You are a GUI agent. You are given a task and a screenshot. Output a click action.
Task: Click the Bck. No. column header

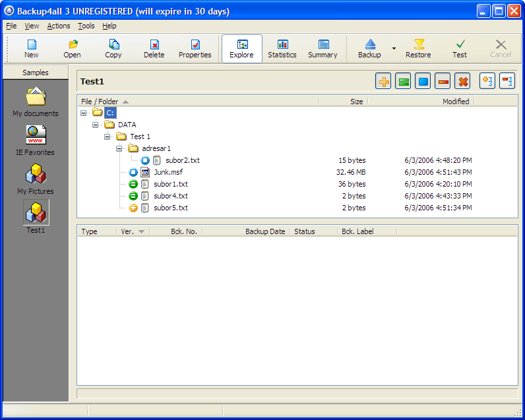(x=176, y=231)
